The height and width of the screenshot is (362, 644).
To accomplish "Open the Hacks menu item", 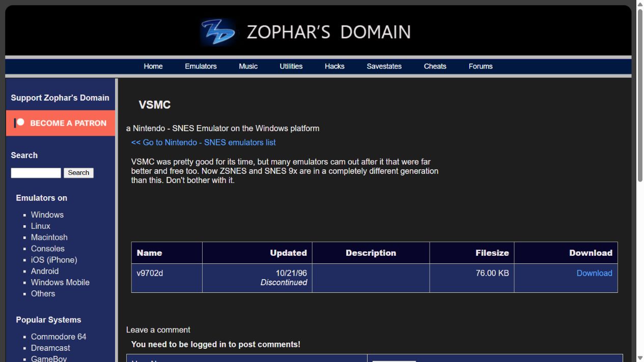I will 334,66.
